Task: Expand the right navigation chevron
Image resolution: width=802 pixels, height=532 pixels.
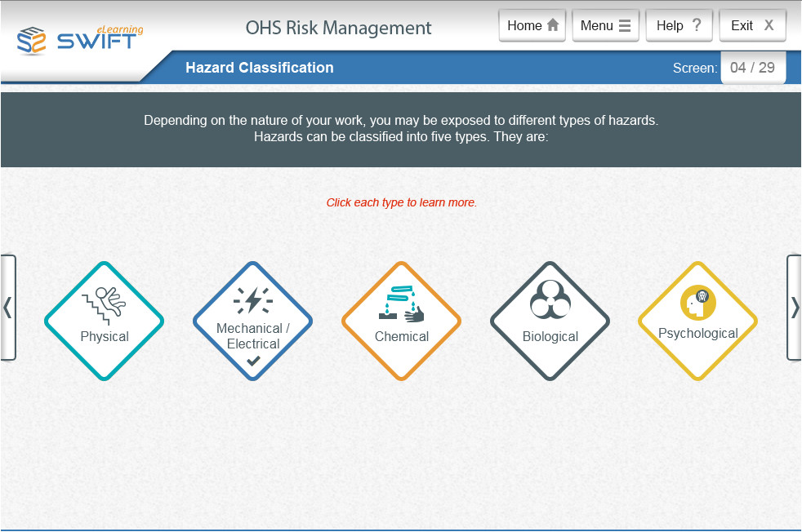Action: pyautogui.click(x=794, y=308)
